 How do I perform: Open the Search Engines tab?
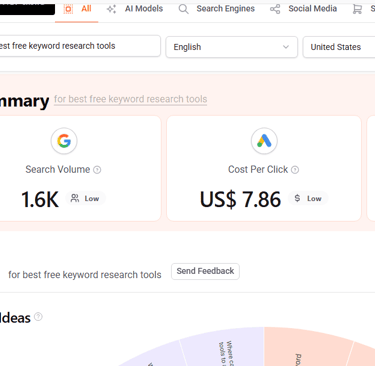point(216,9)
